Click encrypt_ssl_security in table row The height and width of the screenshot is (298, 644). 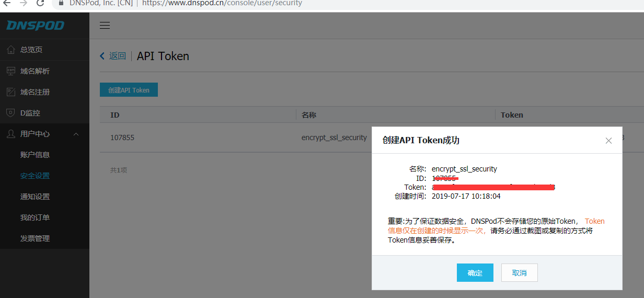pos(335,137)
